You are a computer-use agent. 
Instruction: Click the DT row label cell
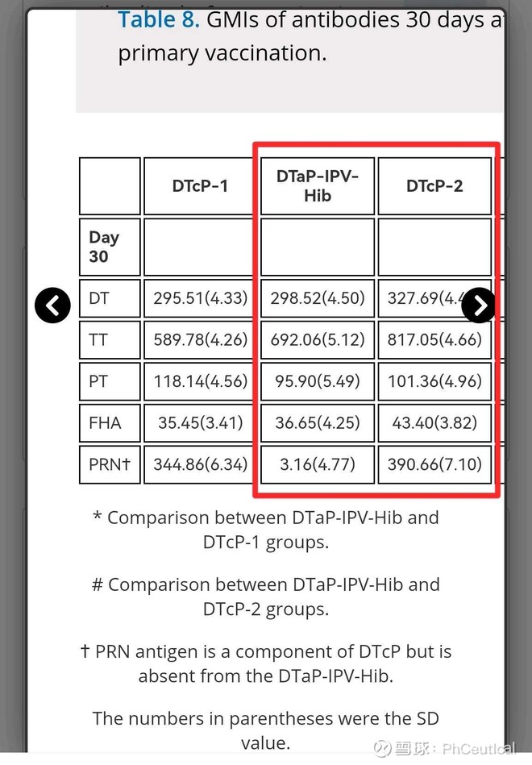pos(110,299)
